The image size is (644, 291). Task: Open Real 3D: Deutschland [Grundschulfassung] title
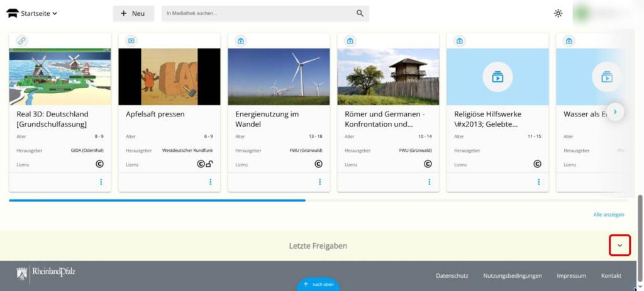pyautogui.click(x=53, y=119)
